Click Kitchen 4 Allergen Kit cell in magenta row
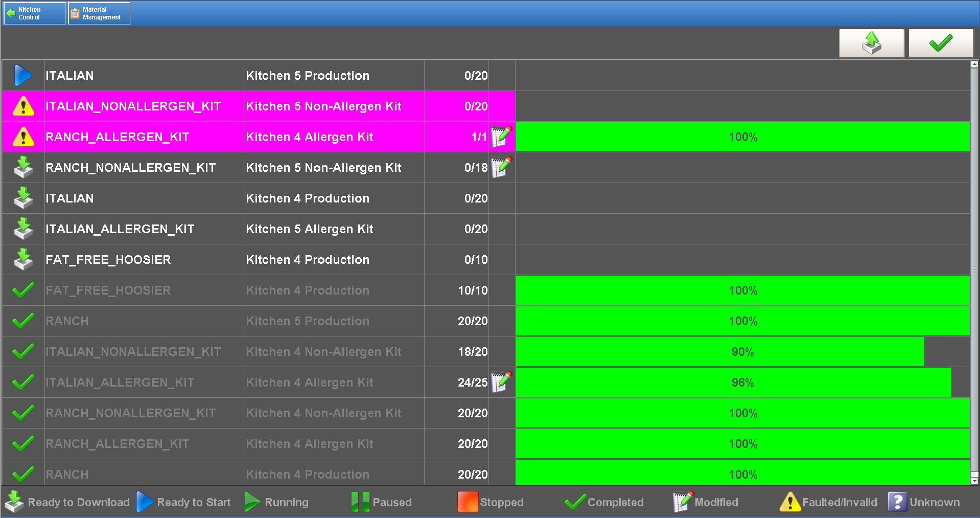980x518 pixels. 334,137
